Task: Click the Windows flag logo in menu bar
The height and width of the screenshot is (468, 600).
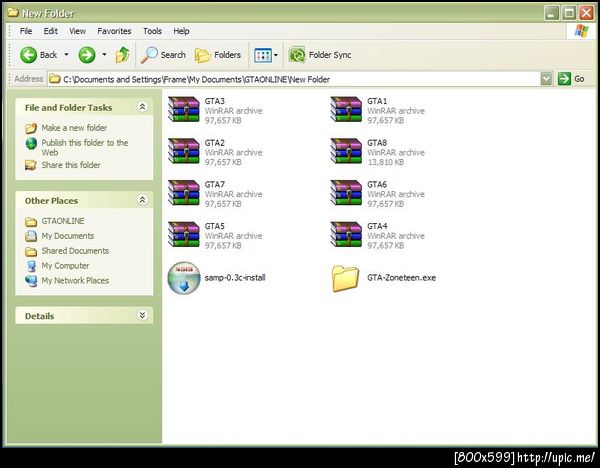Action: tap(581, 31)
